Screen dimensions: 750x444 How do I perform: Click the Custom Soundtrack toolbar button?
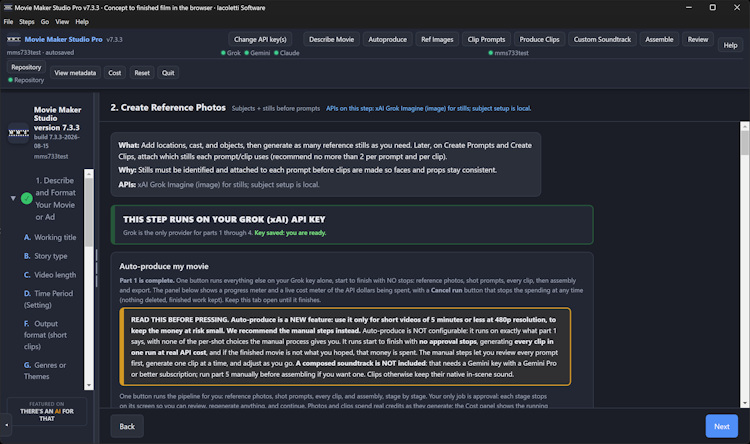coord(602,39)
